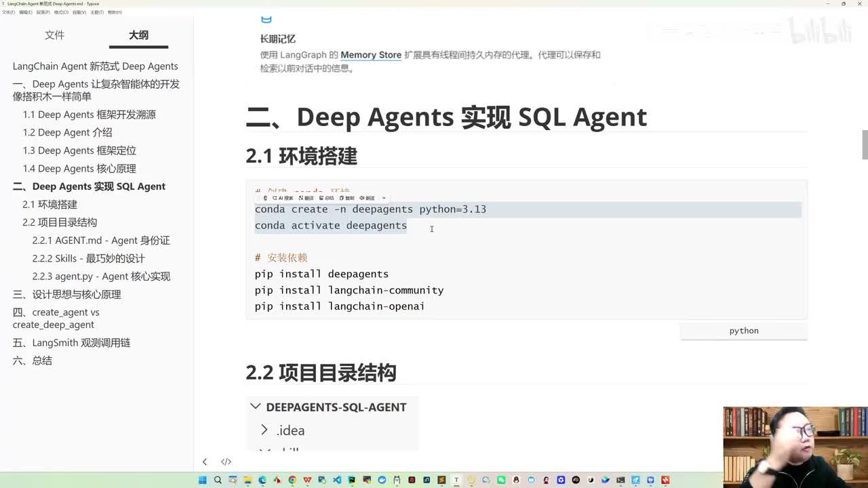This screenshot has height=488, width=868.
Task: Click code line conda activate deepagents
Action: click(331, 226)
